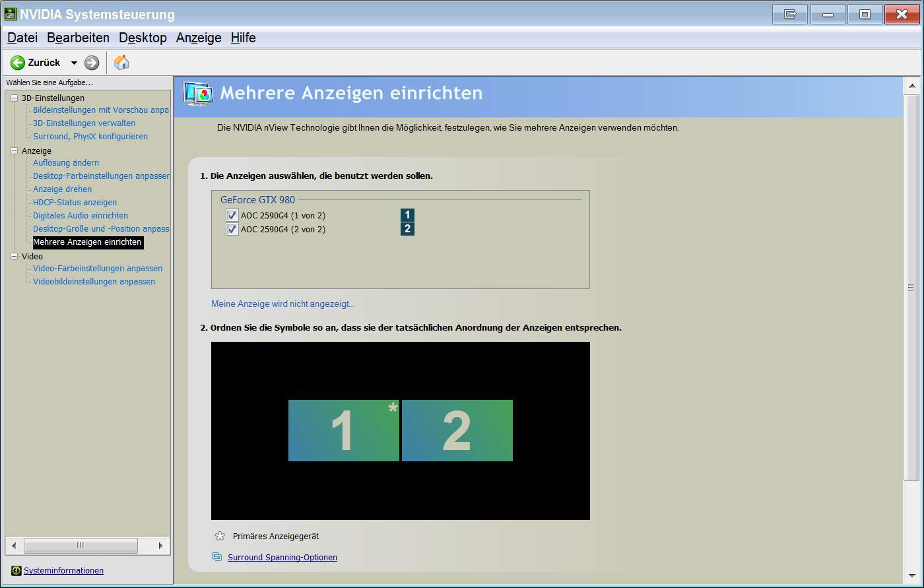This screenshot has height=588, width=924.
Task: Click the identifier badge 1 next to first AOC
Action: (408, 215)
